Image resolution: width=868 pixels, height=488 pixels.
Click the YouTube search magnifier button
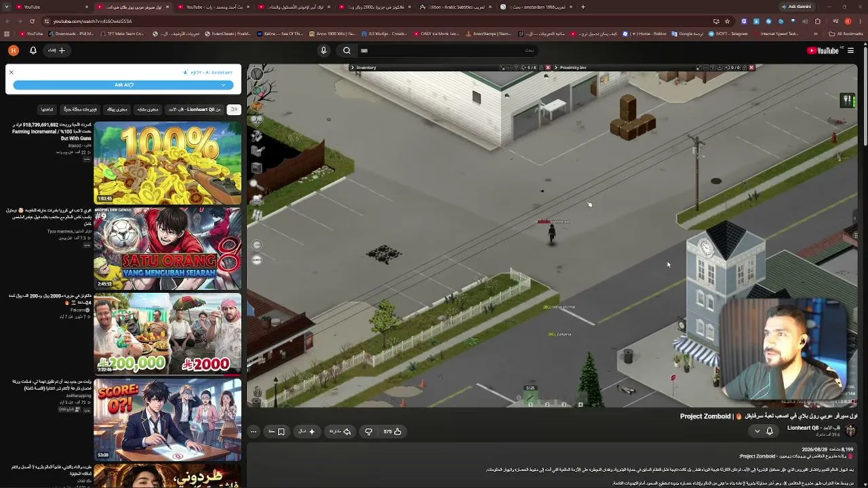[347, 50]
